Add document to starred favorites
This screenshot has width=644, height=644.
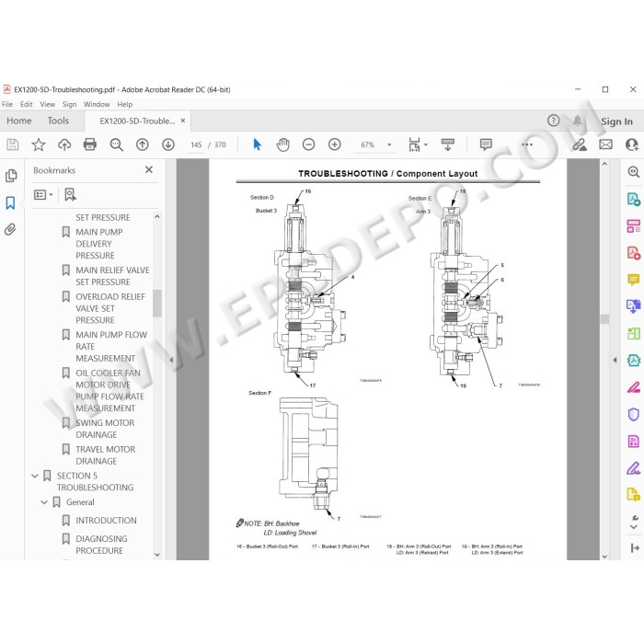(39, 144)
